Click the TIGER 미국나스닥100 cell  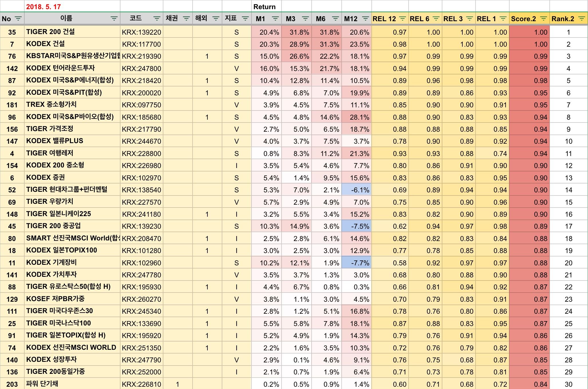click(x=72, y=323)
